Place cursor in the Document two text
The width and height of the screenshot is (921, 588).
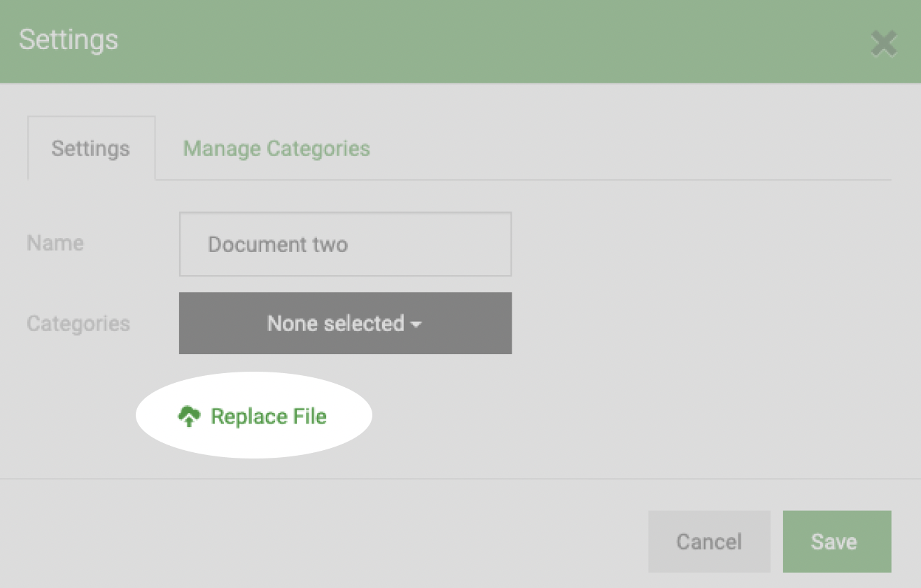278,244
